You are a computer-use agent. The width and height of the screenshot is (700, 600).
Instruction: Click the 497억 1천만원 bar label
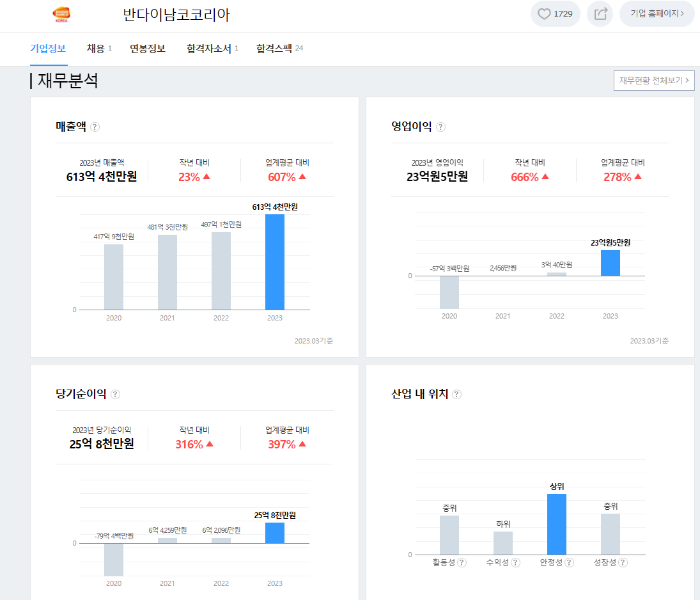pos(221,225)
